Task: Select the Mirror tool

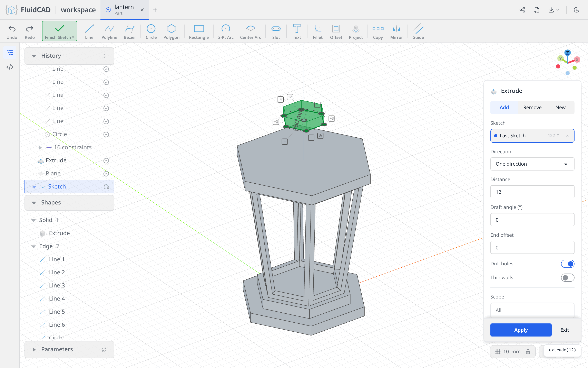Action: [396, 32]
